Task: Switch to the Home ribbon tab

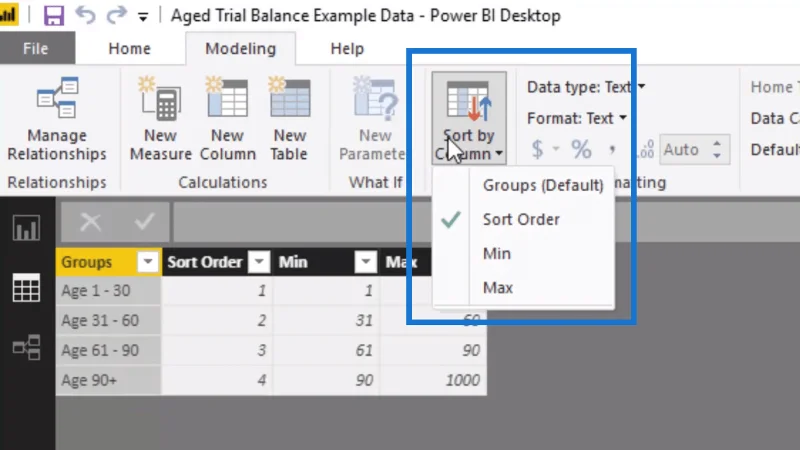Action: [x=130, y=48]
